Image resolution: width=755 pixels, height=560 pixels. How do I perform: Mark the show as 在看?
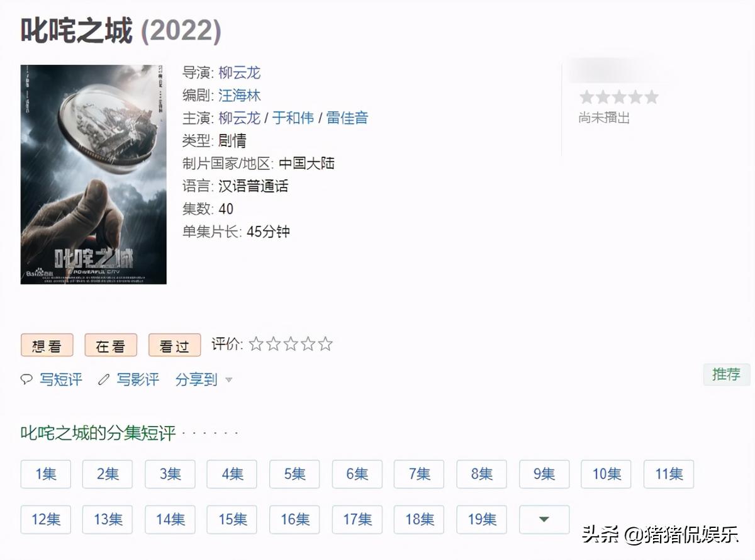[111, 345]
